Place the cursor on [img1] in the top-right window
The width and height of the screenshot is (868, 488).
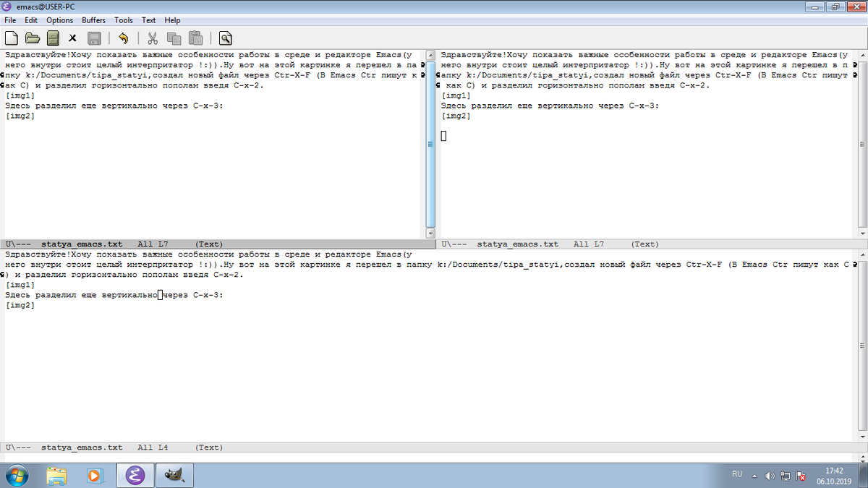coord(456,95)
